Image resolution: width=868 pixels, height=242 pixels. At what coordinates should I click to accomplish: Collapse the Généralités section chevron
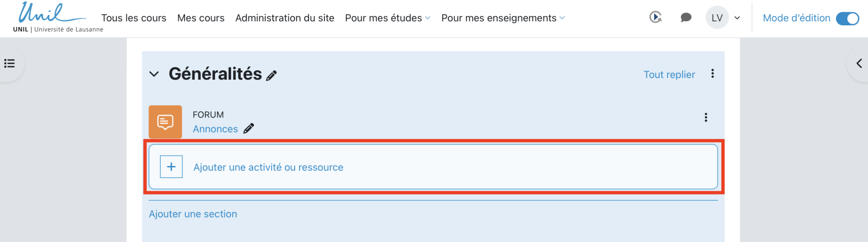click(x=154, y=74)
